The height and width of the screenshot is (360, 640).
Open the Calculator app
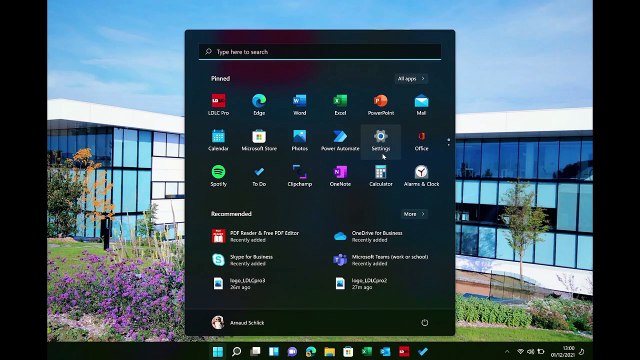pyautogui.click(x=381, y=176)
